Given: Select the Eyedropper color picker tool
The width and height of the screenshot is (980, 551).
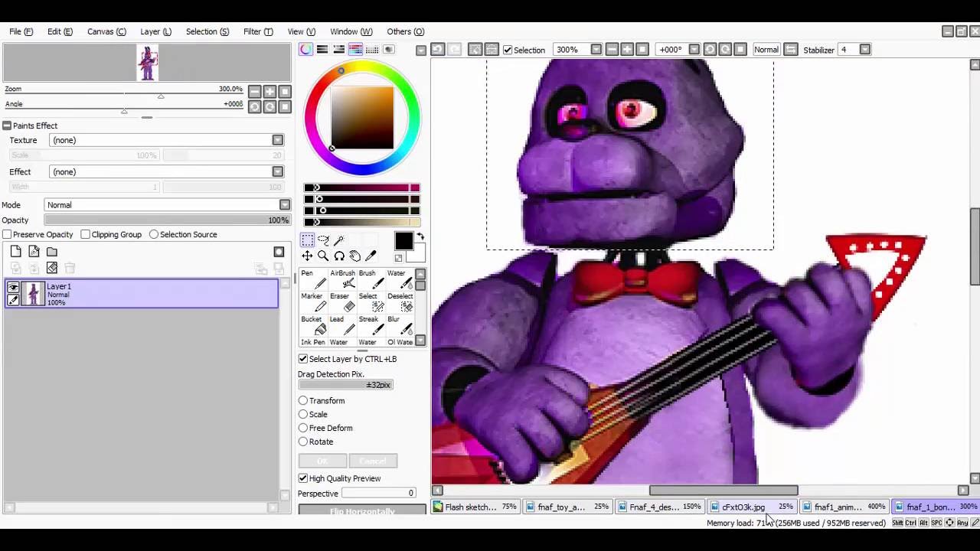Looking at the screenshot, I should [x=371, y=256].
